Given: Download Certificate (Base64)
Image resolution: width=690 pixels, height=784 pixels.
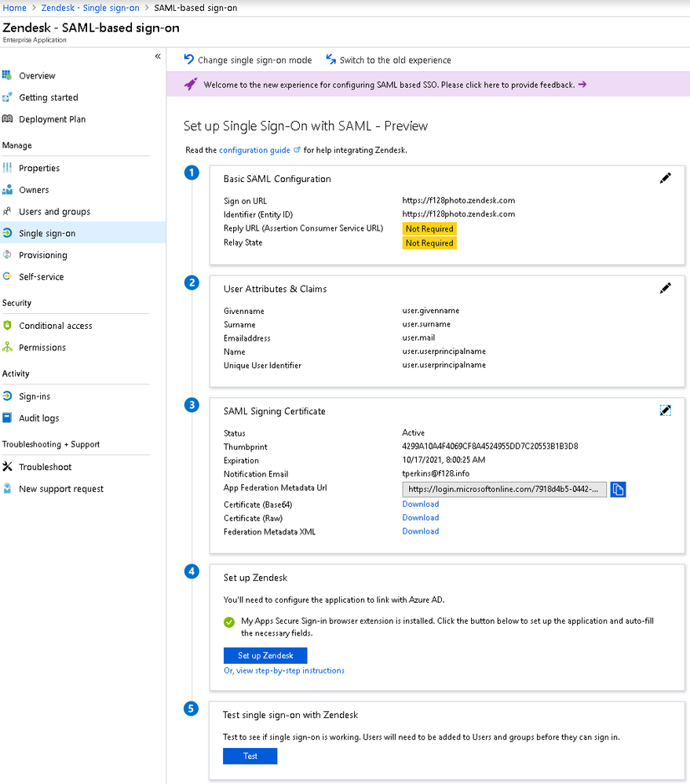Looking at the screenshot, I should click(421, 504).
